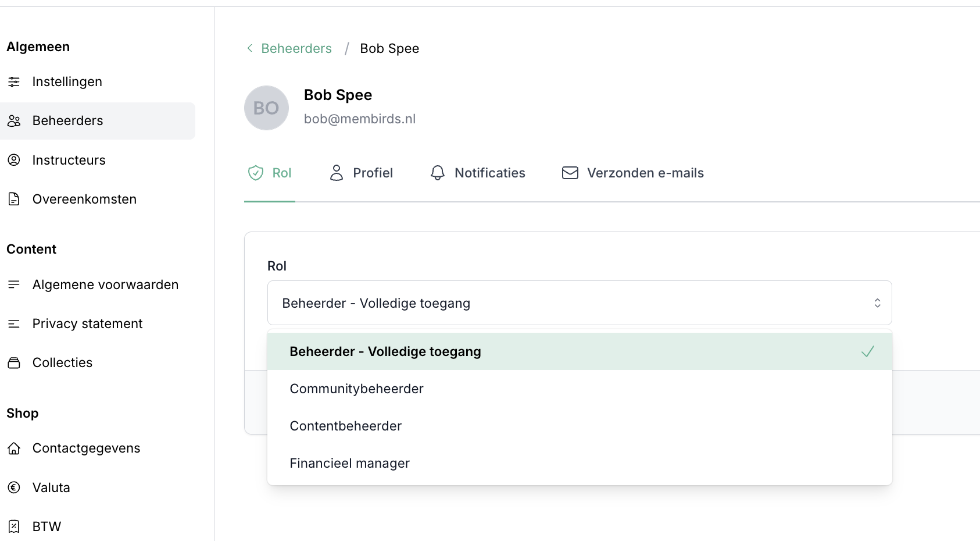This screenshot has height=541, width=980.
Task: Open the Verzonden e-mails tab
Action: 633,173
